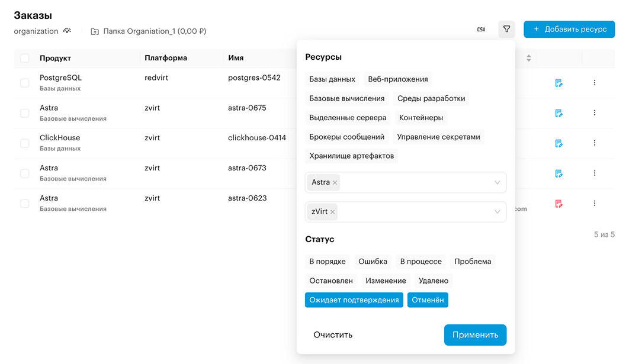This screenshot has height=364, width=626.
Task: Open the postgres-0542 order name
Action: (254, 78)
